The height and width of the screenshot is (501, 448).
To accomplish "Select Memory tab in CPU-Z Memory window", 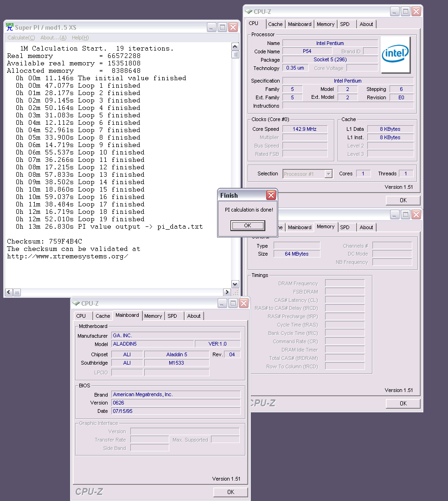I will (326, 227).
